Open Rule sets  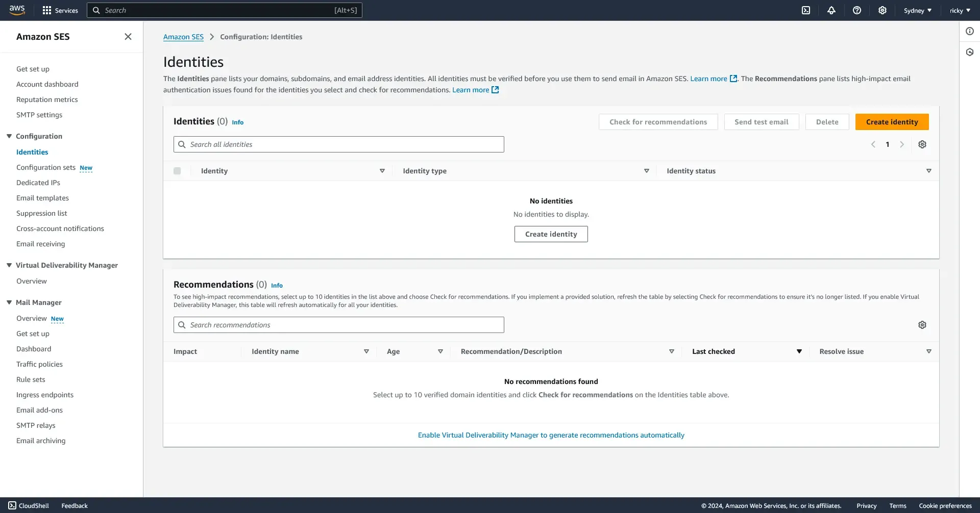(31, 379)
